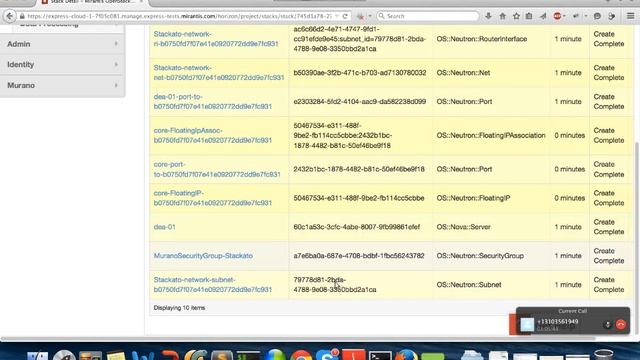Click the paper-plane send icon in toolbar
Screen dimensions: 640x360
(543, 16)
